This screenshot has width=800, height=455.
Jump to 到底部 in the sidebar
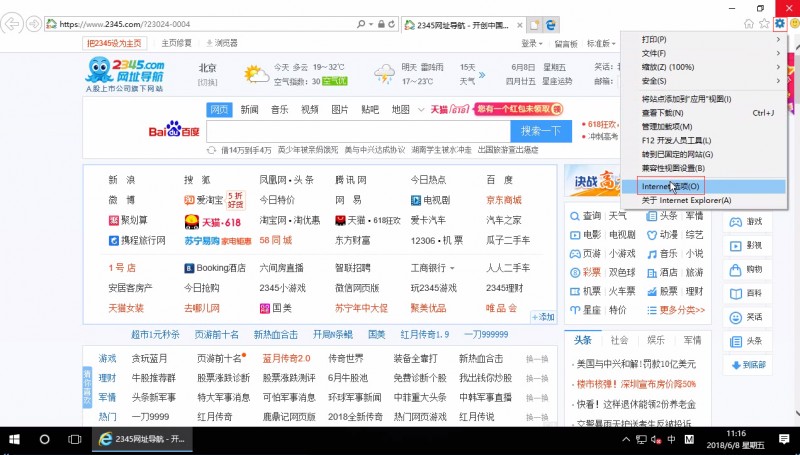(x=747, y=365)
